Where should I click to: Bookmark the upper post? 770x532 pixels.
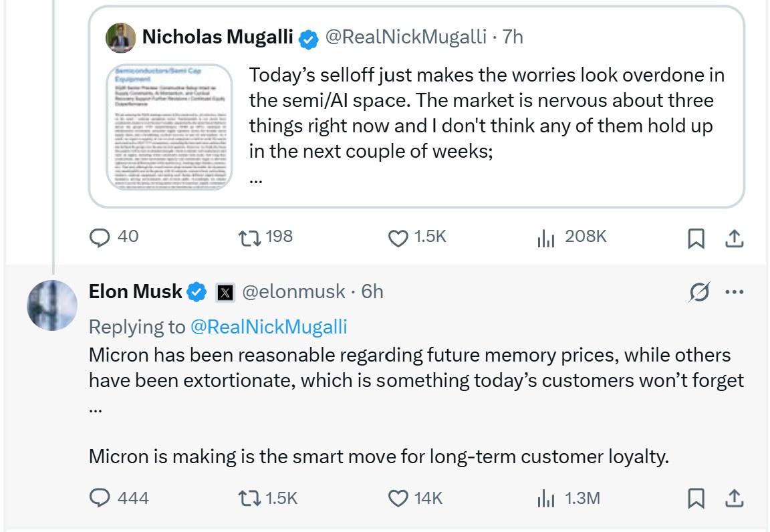pyautogui.click(x=696, y=238)
